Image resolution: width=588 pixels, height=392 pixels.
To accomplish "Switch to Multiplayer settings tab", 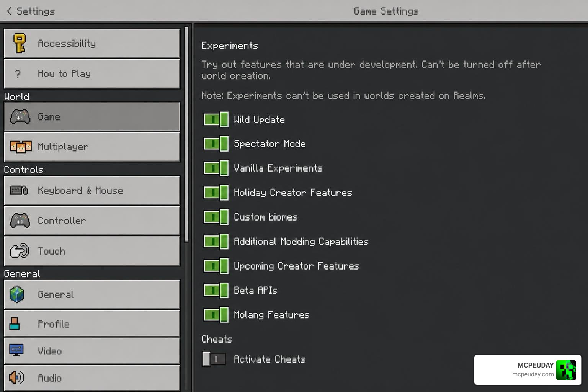I will point(92,147).
